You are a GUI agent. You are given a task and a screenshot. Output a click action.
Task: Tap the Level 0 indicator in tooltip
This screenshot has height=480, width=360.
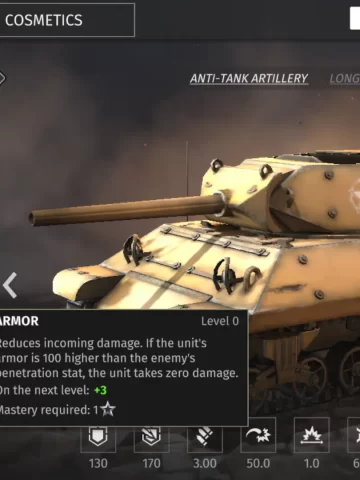(220, 321)
